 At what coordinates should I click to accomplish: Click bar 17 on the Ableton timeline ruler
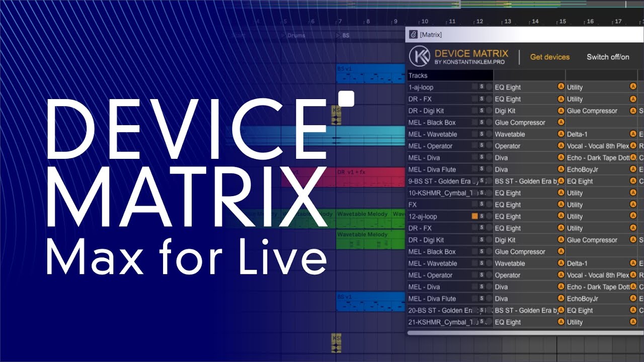pyautogui.click(x=618, y=22)
